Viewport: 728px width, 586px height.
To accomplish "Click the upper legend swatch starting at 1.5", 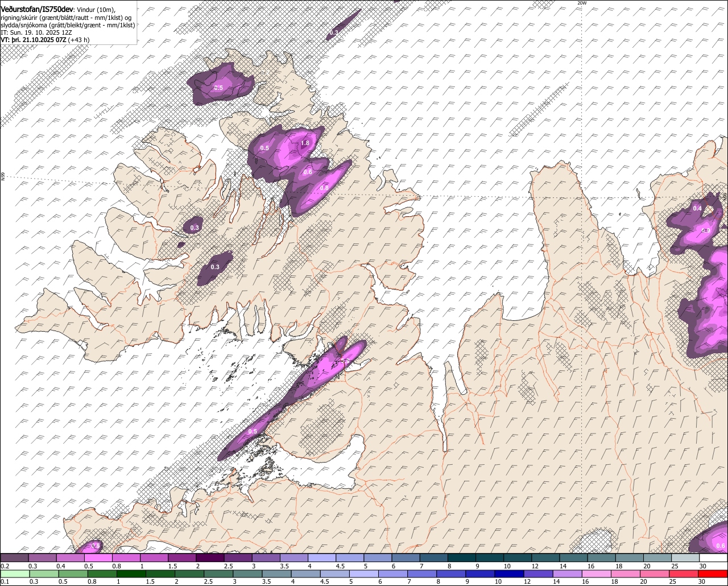I will (x=182, y=558).
